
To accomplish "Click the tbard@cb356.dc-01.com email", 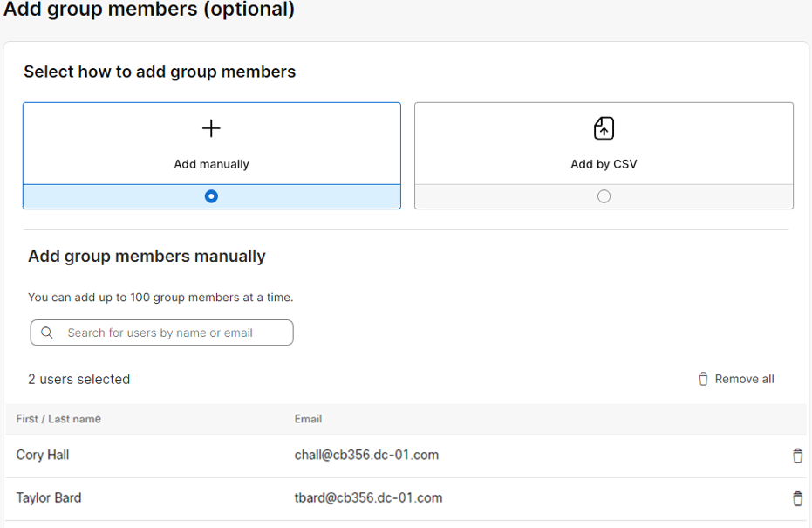I will 368,497.
